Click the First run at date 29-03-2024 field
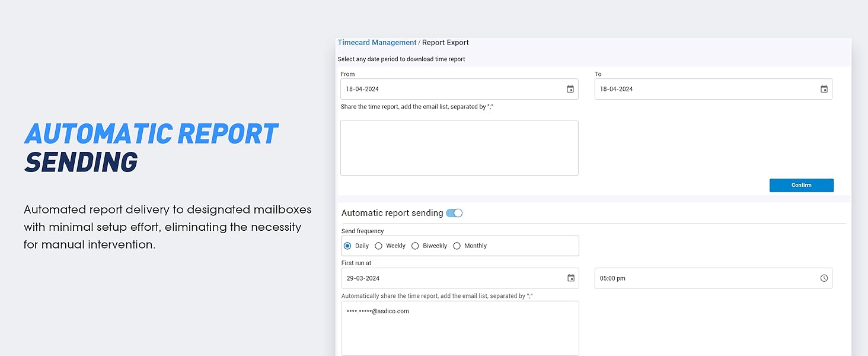Image resolution: width=868 pixels, height=356 pixels. click(451, 278)
